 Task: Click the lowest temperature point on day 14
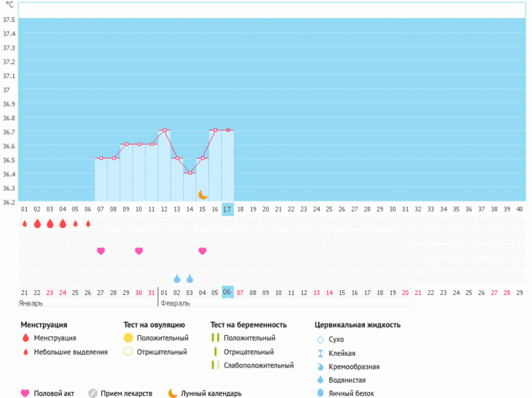point(189,173)
